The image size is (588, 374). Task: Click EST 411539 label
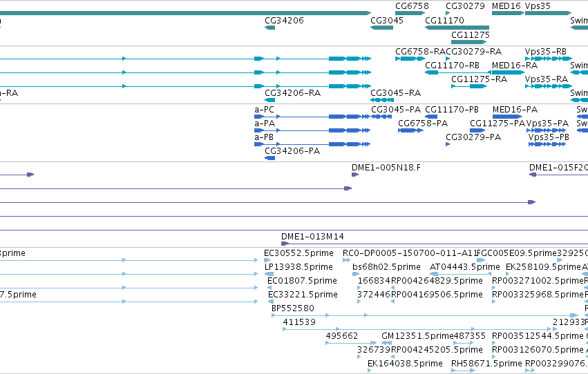click(x=299, y=322)
